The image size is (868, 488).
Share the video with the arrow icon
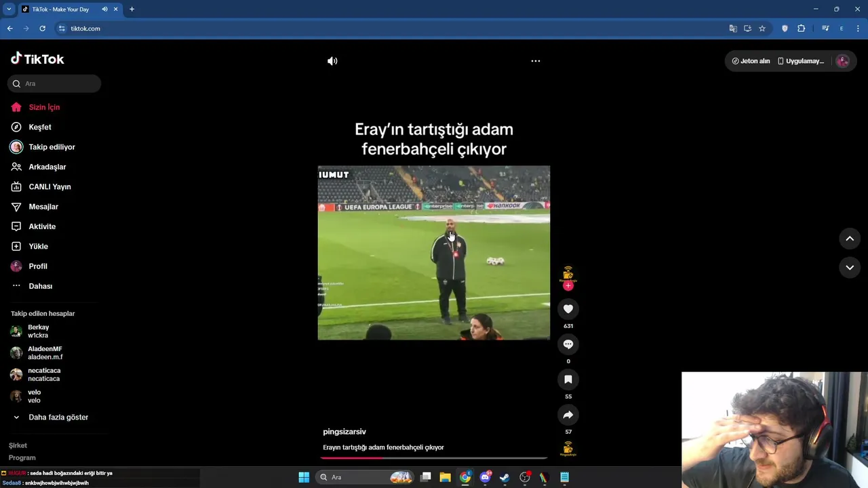[568, 415]
